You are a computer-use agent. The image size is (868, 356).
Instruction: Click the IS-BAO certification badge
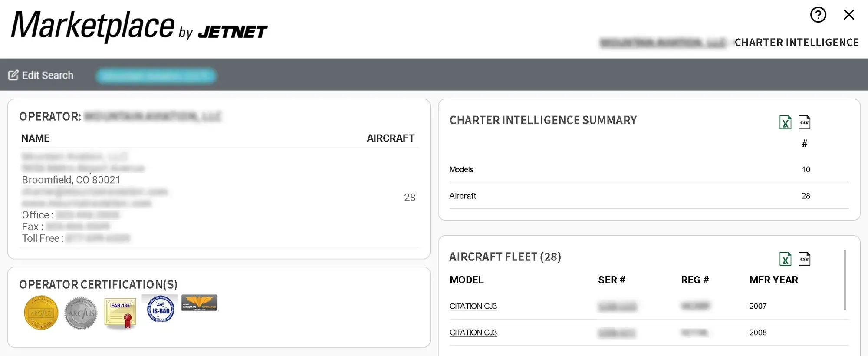(x=160, y=309)
